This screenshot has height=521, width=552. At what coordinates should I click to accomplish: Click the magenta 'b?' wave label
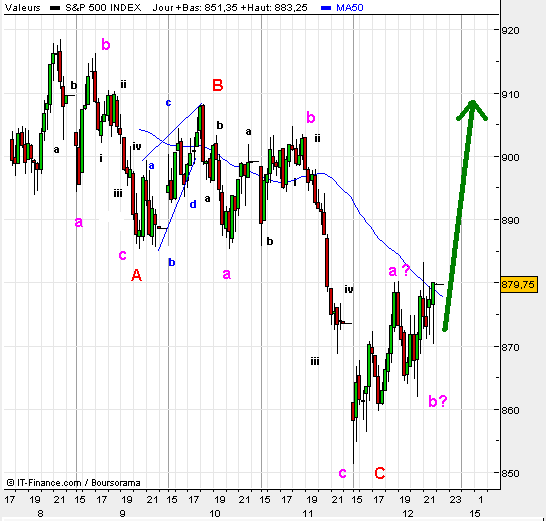[x=438, y=401]
